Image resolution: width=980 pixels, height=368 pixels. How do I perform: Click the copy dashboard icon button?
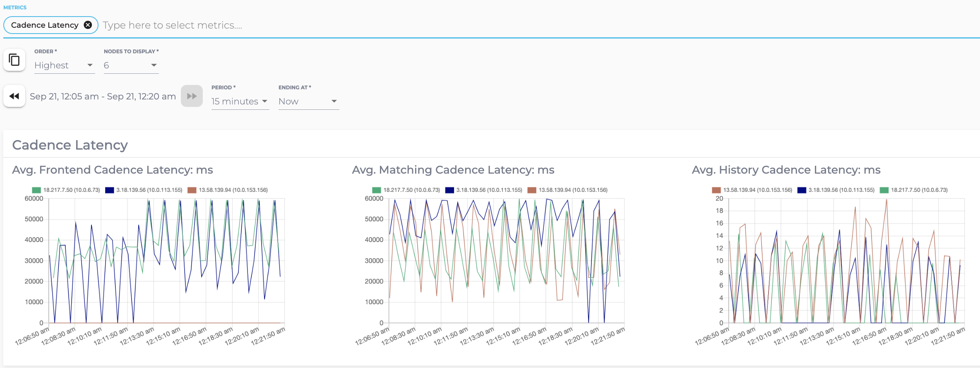[14, 60]
